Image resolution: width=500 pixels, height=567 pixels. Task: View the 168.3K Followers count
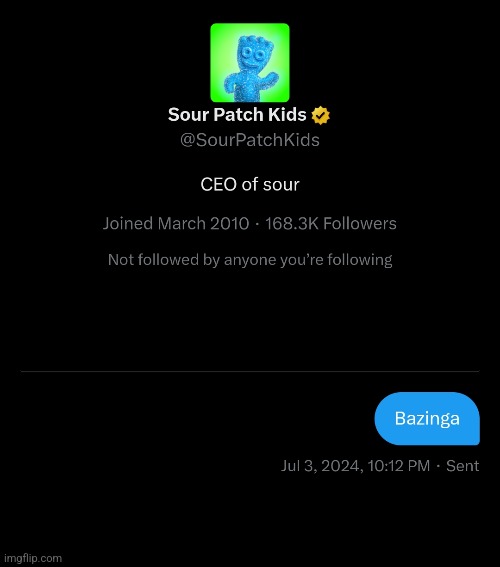[331, 223]
